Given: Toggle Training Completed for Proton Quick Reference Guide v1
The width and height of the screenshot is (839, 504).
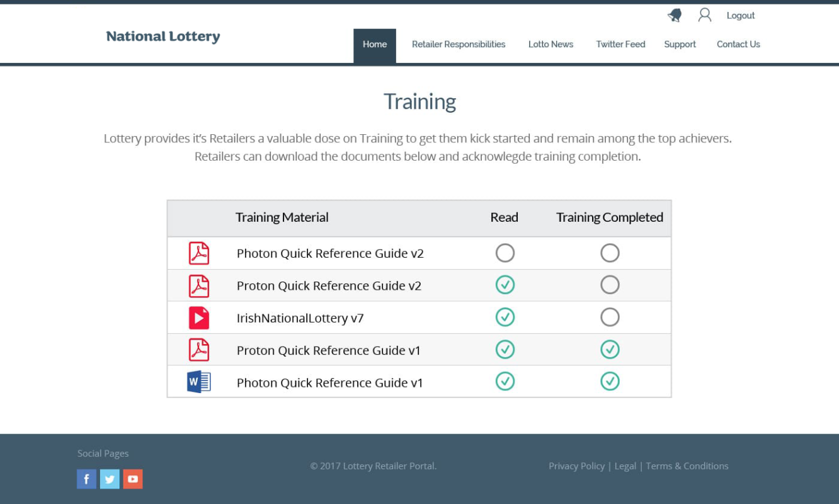Looking at the screenshot, I should (x=610, y=349).
